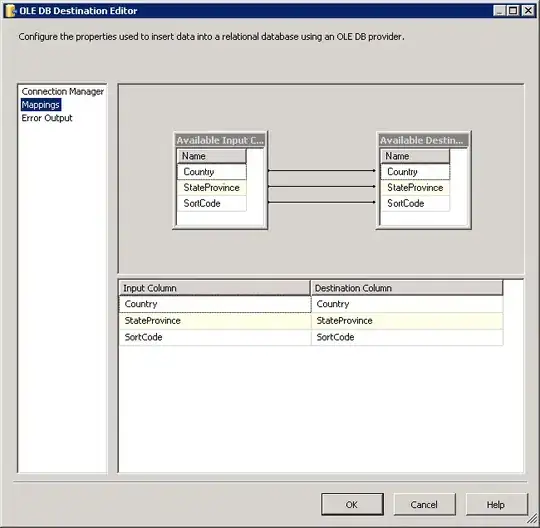This screenshot has height=528, width=540.
Task: Select StateProvince in Available Input Columns
Action: coord(212,187)
